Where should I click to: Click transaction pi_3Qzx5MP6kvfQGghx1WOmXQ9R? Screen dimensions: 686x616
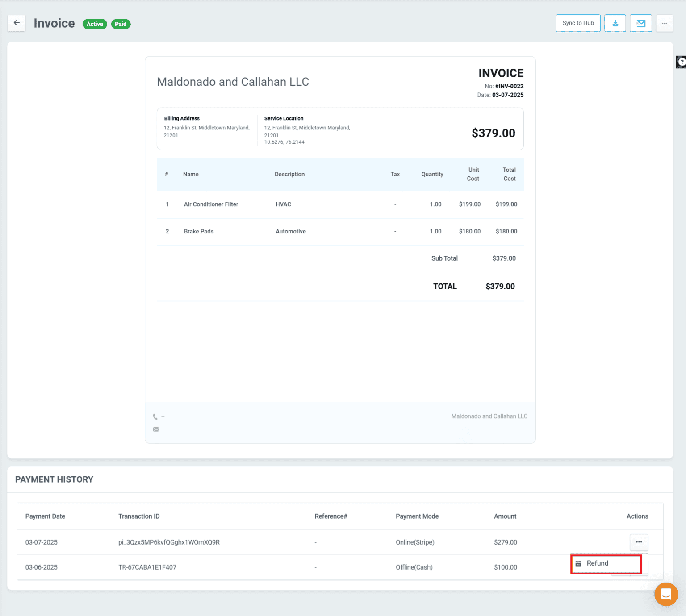[169, 542]
